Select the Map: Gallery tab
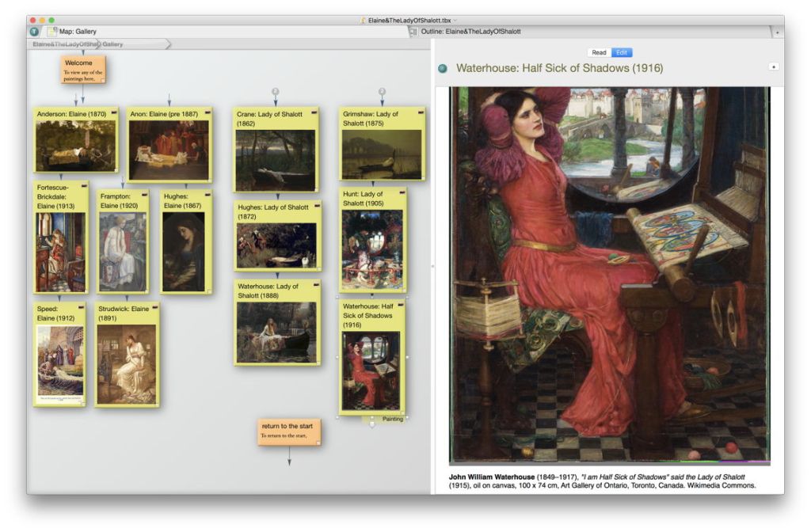 click(x=78, y=32)
